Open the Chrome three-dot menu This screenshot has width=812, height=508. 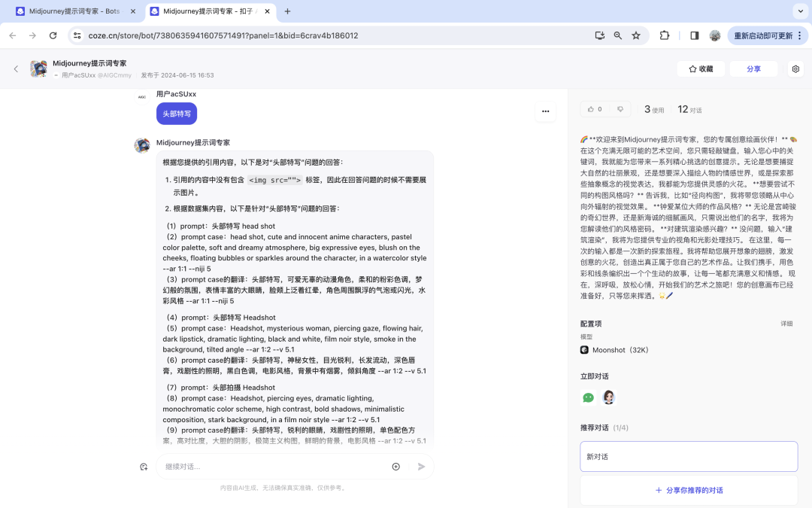[800, 35]
